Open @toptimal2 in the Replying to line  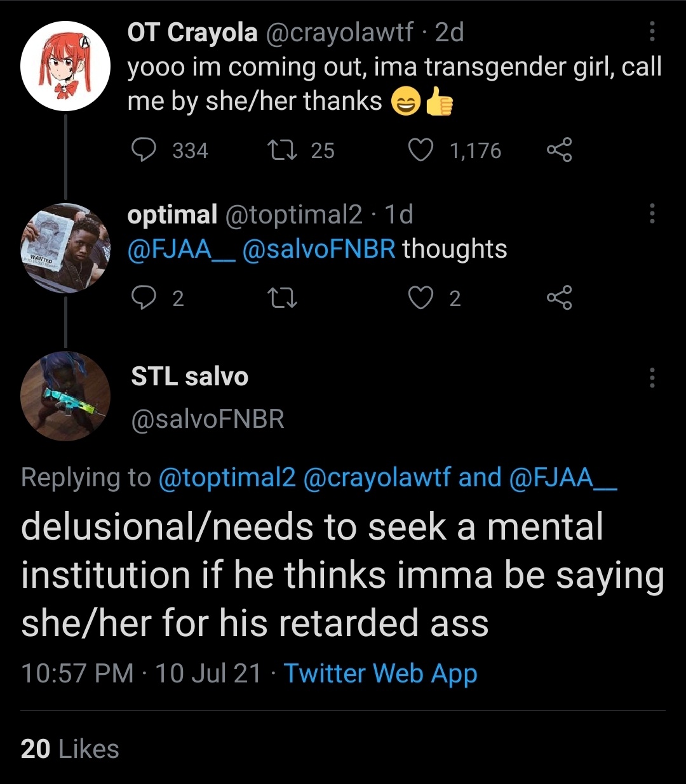227,477
